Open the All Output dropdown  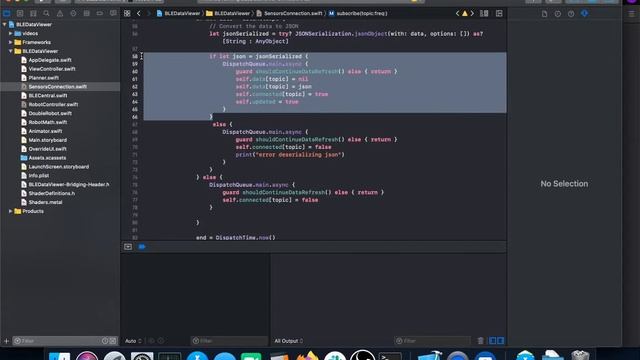click(289, 341)
